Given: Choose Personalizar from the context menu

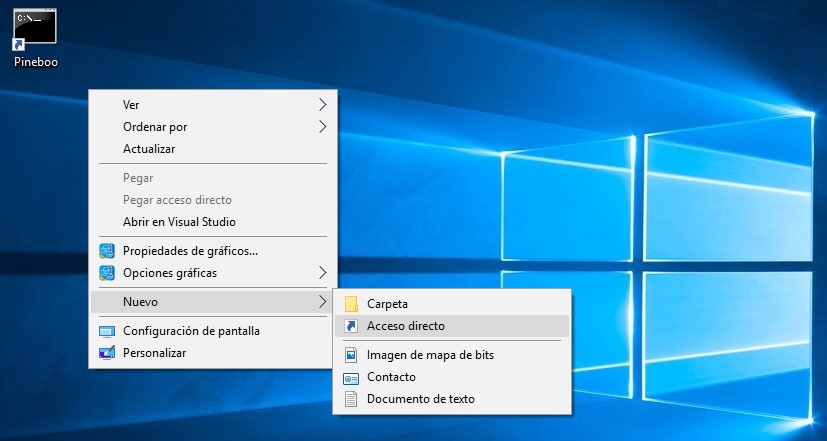Looking at the screenshot, I should pos(213,353).
